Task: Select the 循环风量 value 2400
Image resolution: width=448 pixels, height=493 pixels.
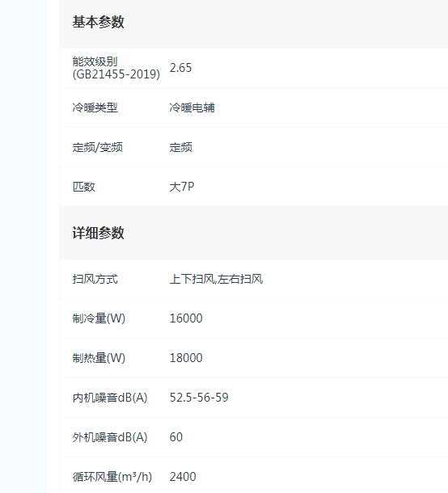Action: [183, 477]
